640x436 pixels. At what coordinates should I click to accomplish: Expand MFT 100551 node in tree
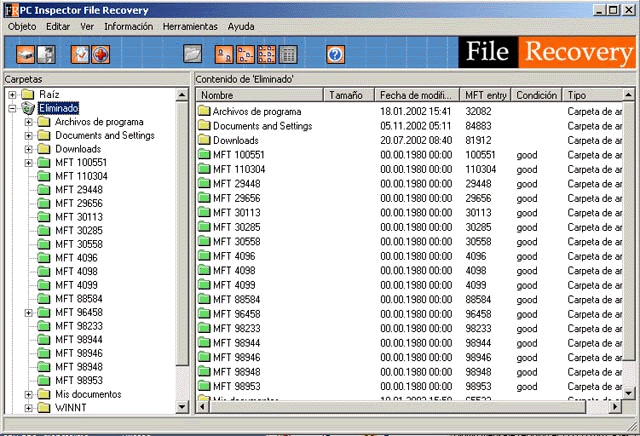pyautogui.click(x=29, y=162)
